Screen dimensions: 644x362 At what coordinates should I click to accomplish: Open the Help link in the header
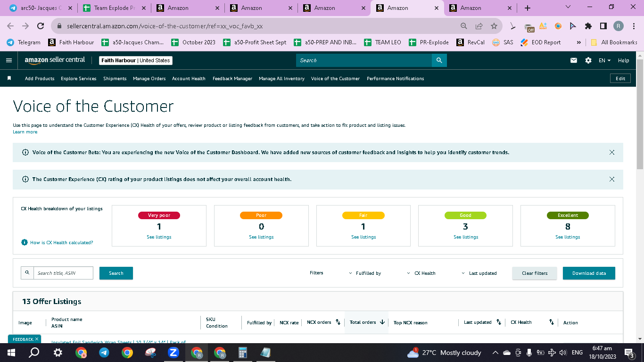coord(623,60)
